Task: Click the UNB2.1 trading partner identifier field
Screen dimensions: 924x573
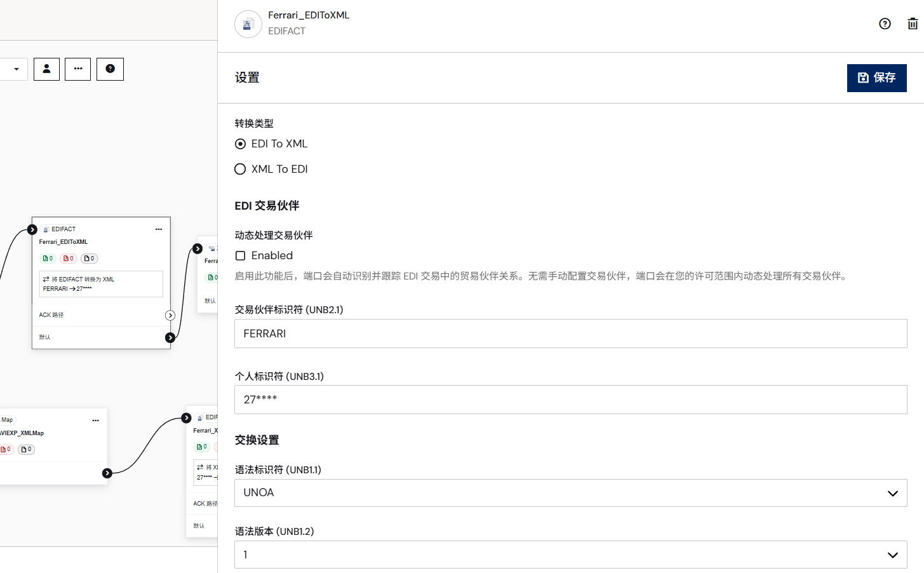Action: 570,334
